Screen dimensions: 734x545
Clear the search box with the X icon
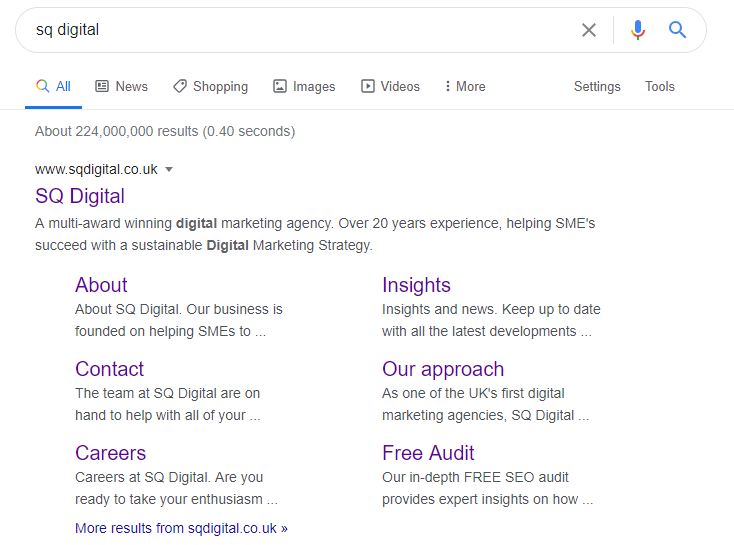coord(588,30)
